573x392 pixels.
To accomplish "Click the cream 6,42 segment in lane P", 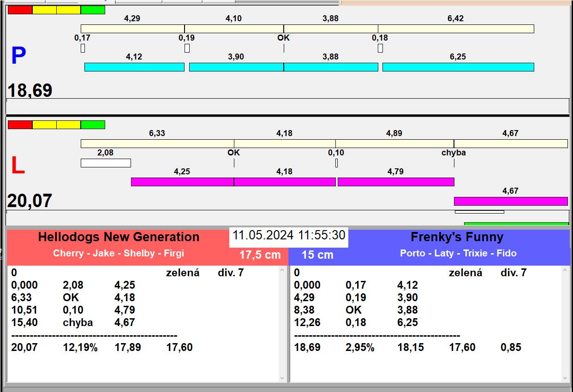I will coord(455,29).
